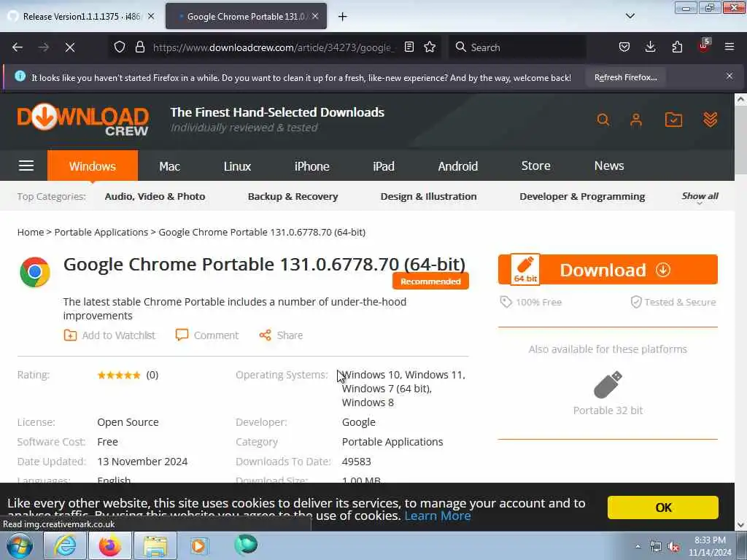Select the Linux platform tab

tap(237, 166)
